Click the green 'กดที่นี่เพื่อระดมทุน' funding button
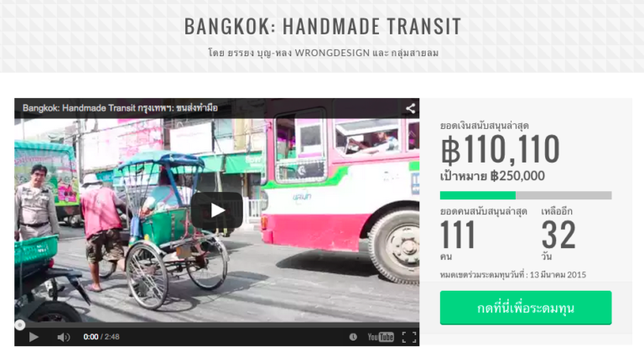The width and height of the screenshot is (644, 362). (x=526, y=308)
